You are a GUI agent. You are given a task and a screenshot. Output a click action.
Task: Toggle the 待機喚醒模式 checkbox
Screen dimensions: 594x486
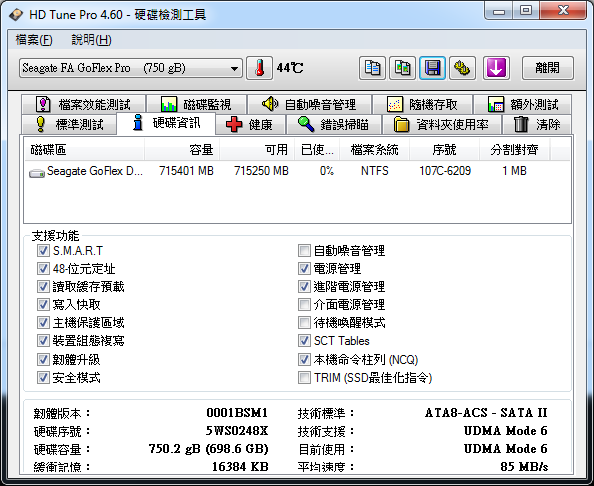(304, 323)
